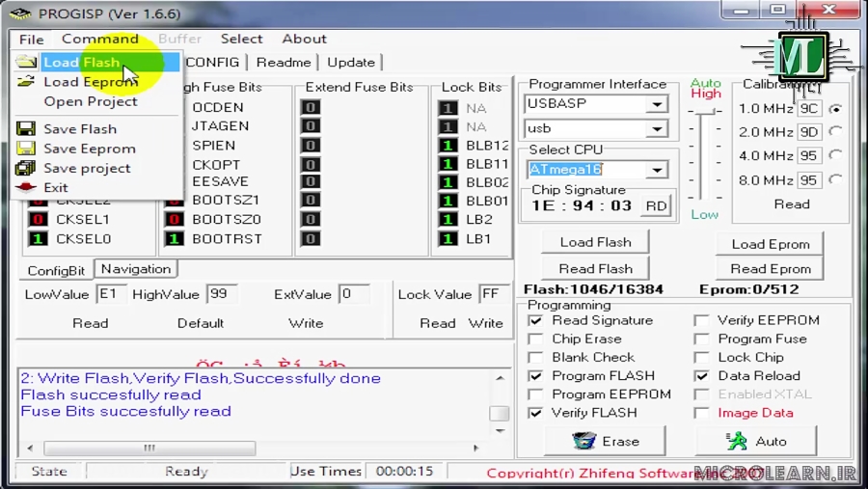Click the Save project icon
Viewport: 868px width, 489px height.
coord(26,168)
